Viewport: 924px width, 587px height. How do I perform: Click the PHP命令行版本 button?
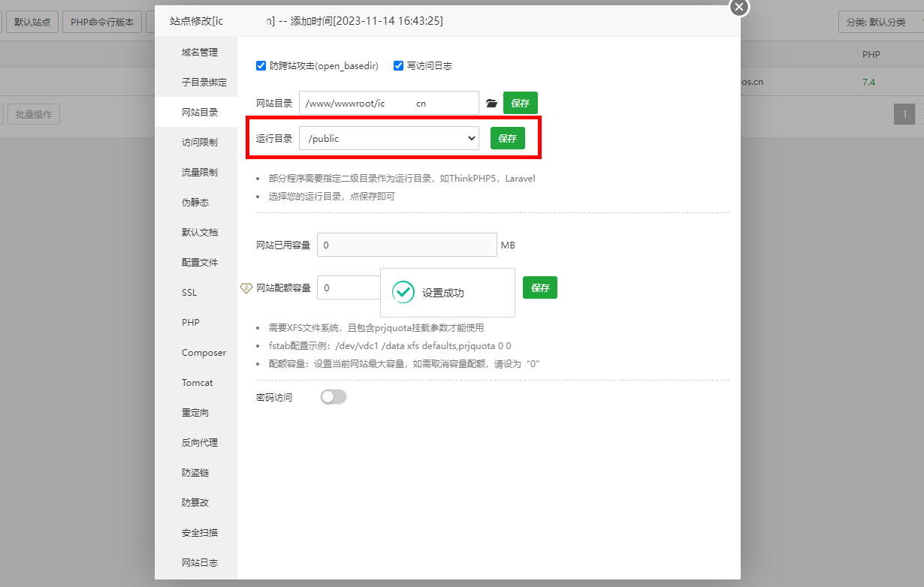point(102,23)
